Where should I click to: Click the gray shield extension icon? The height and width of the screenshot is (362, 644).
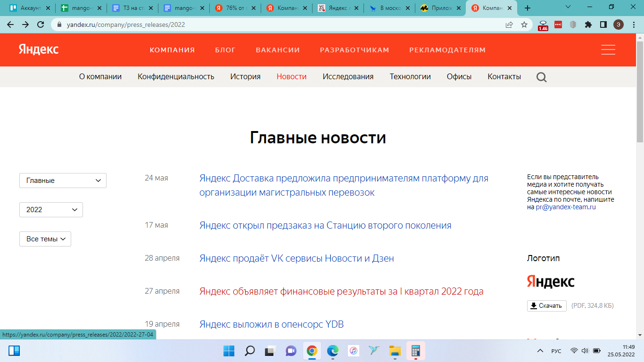click(573, 25)
